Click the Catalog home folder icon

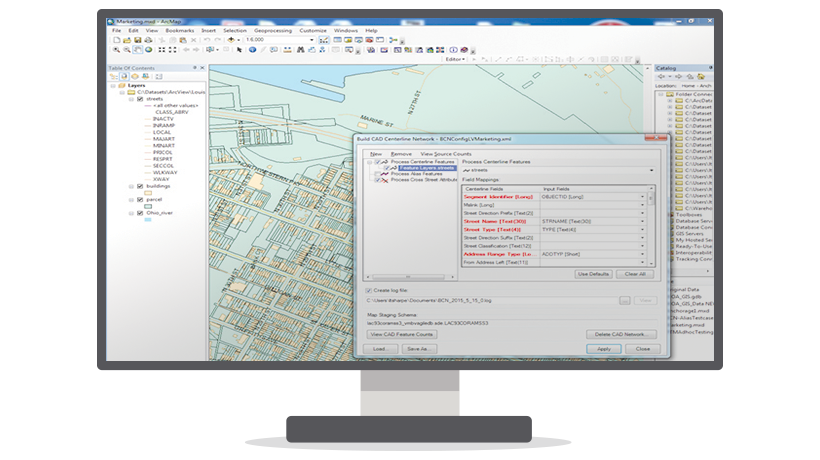[701, 76]
